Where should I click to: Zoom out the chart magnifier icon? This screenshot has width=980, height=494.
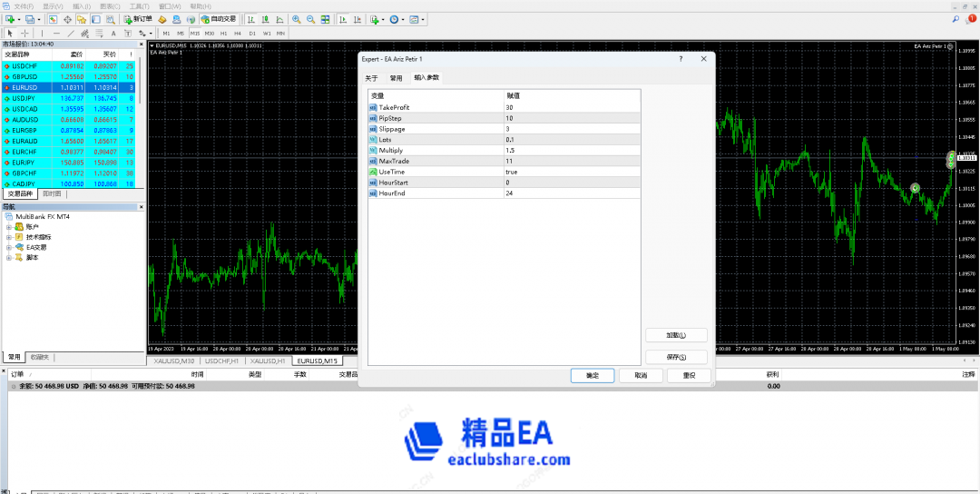[x=310, y=19]
